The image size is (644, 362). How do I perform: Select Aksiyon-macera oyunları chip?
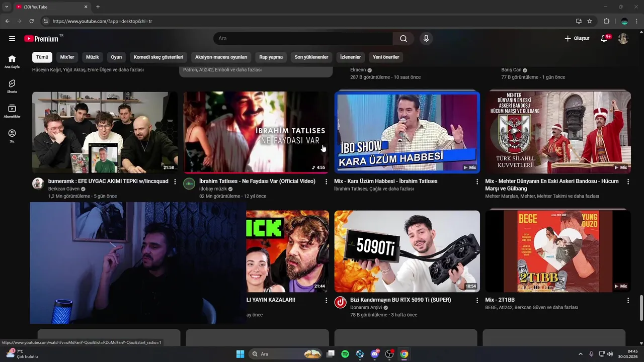point(221,57)
